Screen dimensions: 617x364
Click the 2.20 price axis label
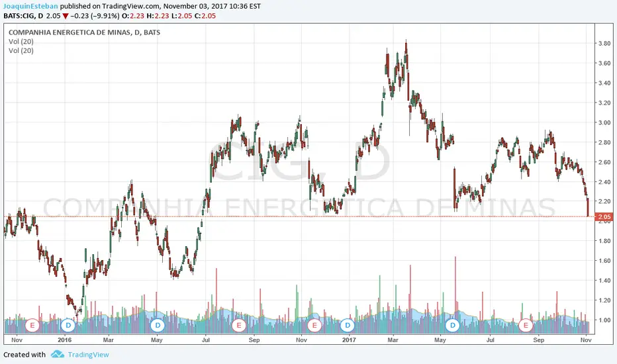click(x=604, y=201)
